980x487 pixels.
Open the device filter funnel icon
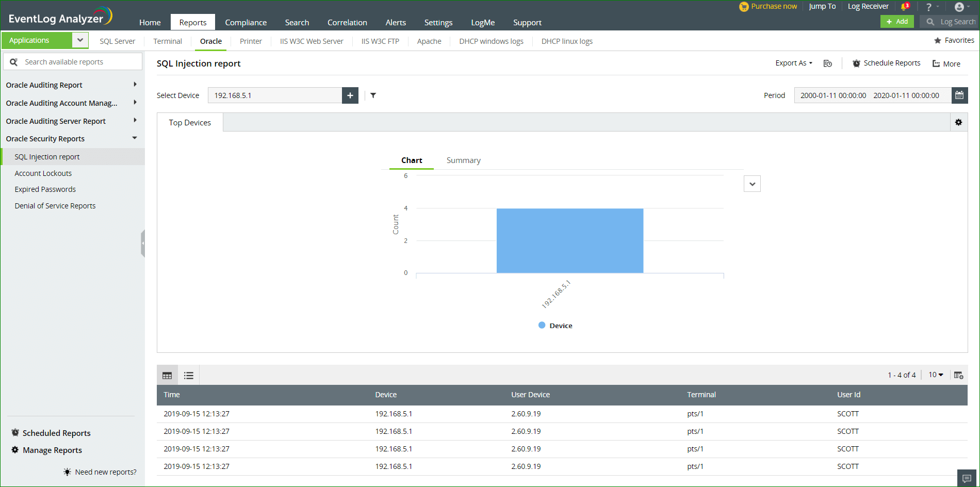373,95
